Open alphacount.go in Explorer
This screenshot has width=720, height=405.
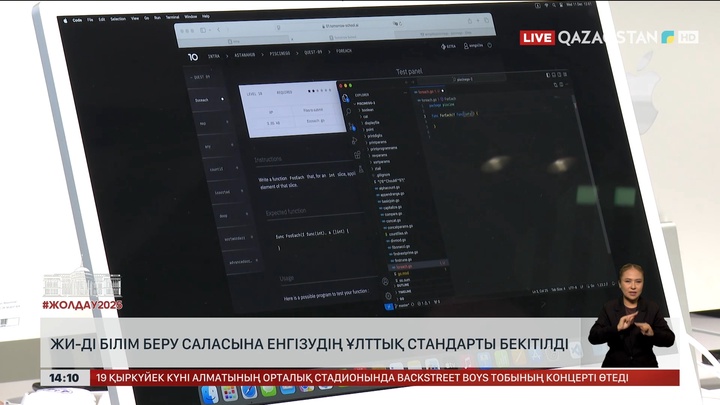[x=389, y=187]
